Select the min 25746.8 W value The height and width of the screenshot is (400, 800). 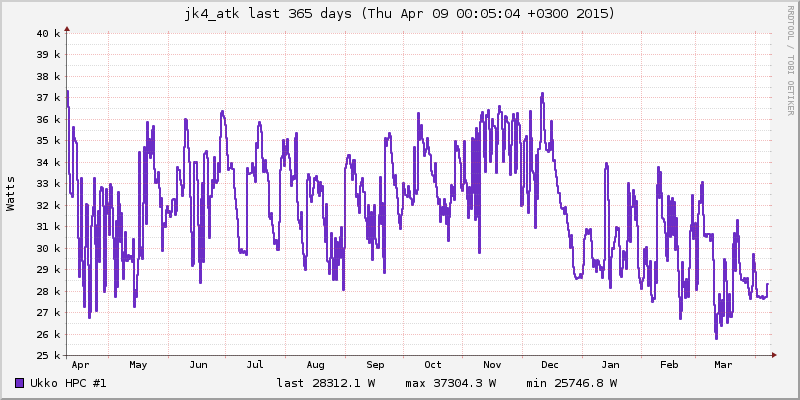(572, 383)
